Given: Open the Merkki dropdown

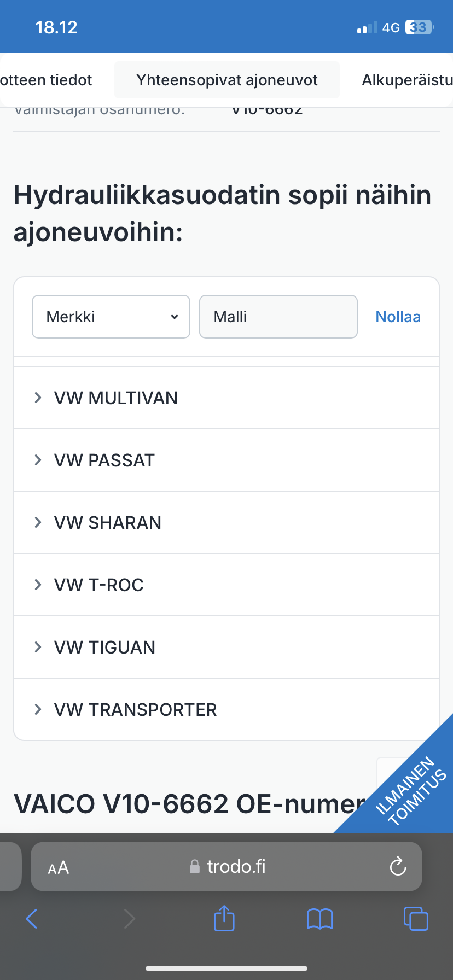Looking at the screenshot, I should pyautogui.click(x=111, y=317).
